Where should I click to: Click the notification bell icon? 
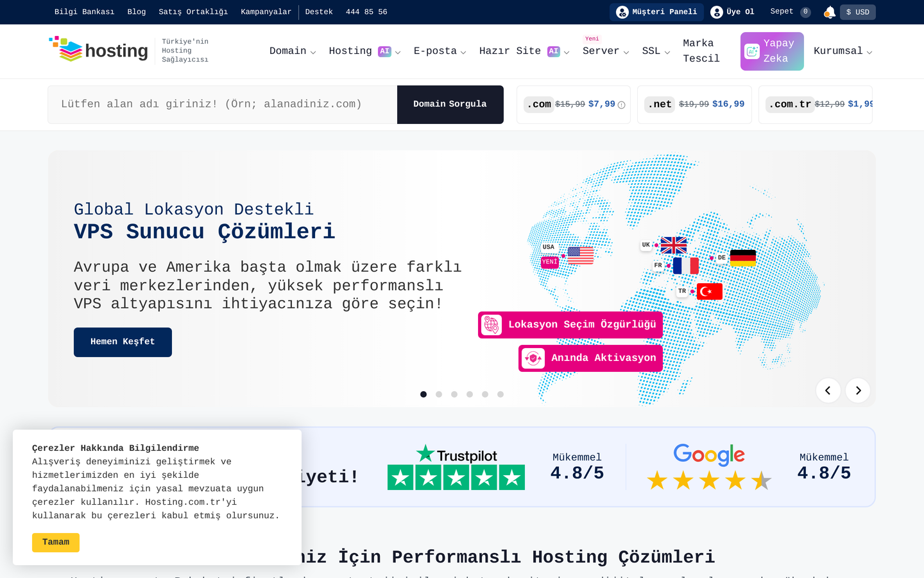click(830, 12)
